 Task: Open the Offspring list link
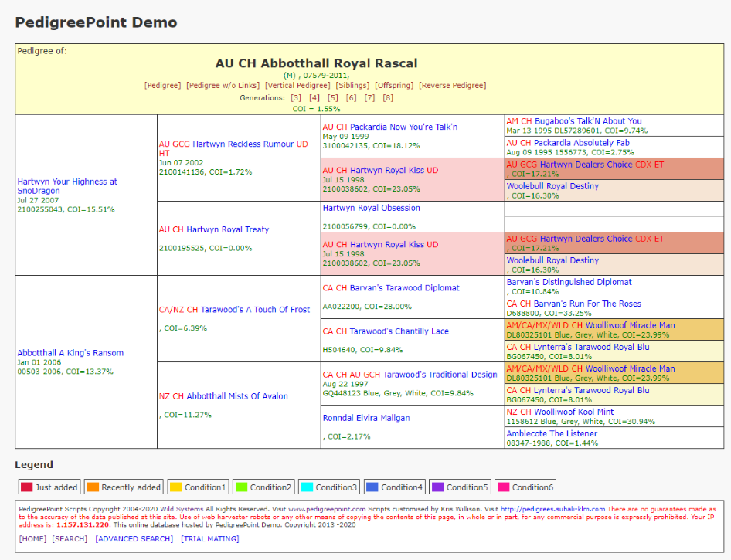(x=394, y=86)
